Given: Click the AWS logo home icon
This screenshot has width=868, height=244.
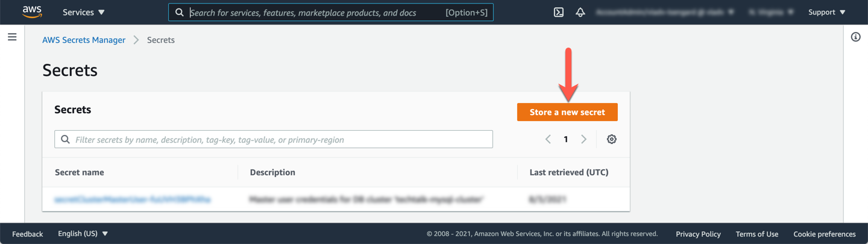Looking at the screenshot, I should coord(31,12).
